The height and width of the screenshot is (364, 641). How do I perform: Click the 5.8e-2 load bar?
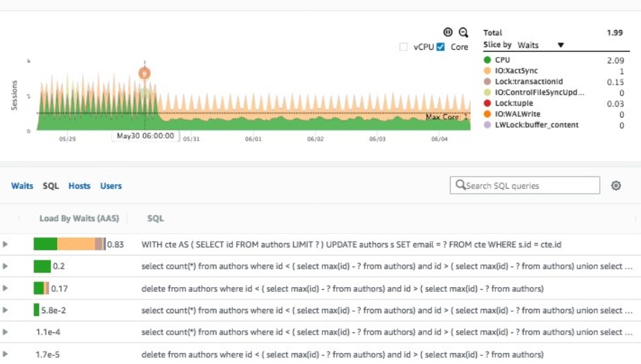coord(36,310)
